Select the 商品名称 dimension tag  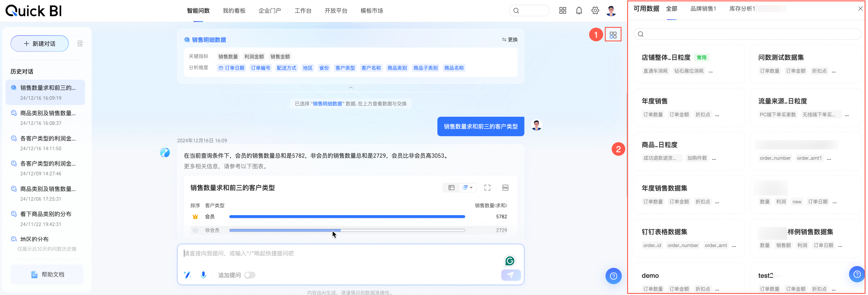(x=454, y=68)
